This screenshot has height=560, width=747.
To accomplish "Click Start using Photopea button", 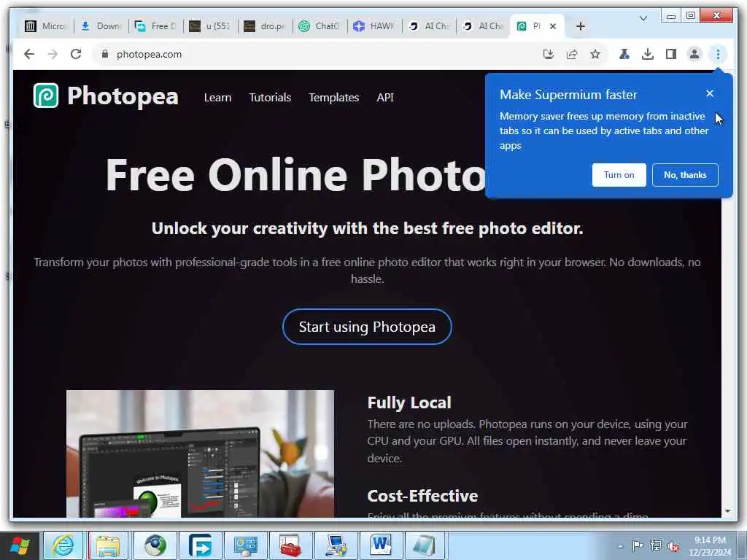I will click(367, 327).
